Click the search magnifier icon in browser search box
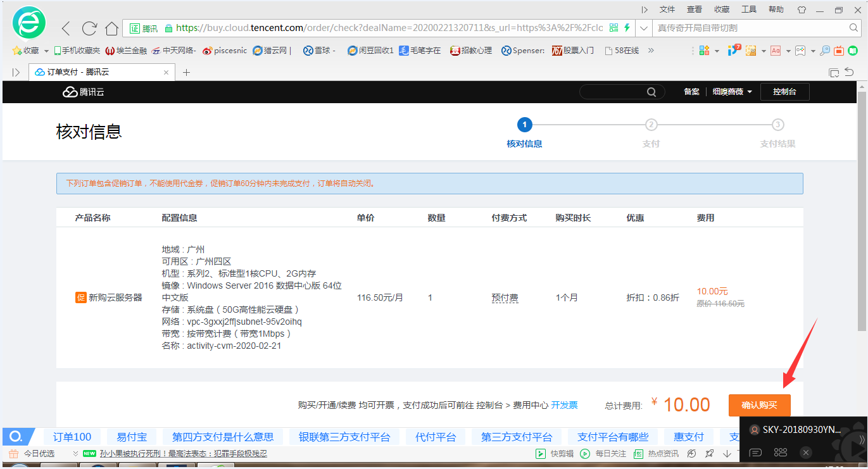Viewport: 868px width, 469px height. click(855, 28)
